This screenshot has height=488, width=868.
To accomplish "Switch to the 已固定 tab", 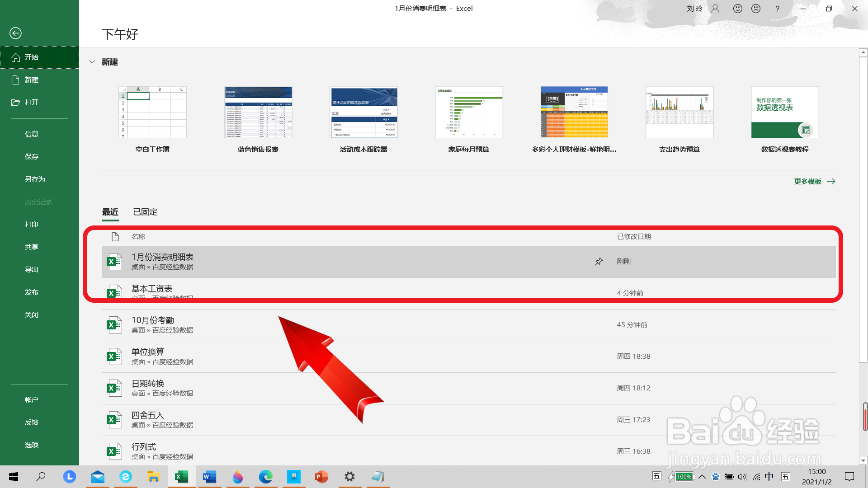I will point(145,212).
